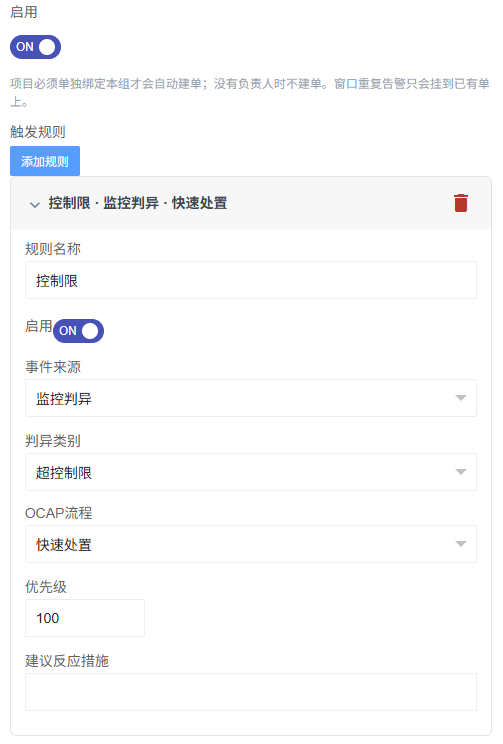Click the 触发规则 section label

[38, 131]
